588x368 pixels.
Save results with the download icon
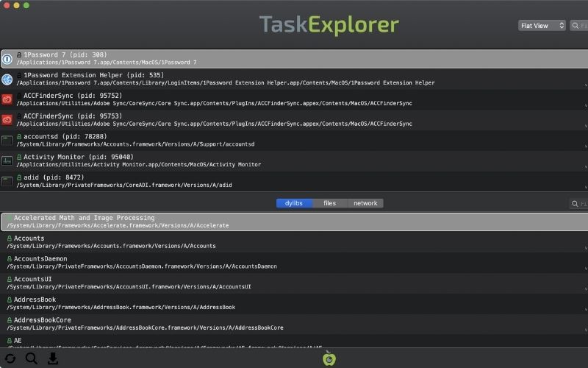coord(53,358)
